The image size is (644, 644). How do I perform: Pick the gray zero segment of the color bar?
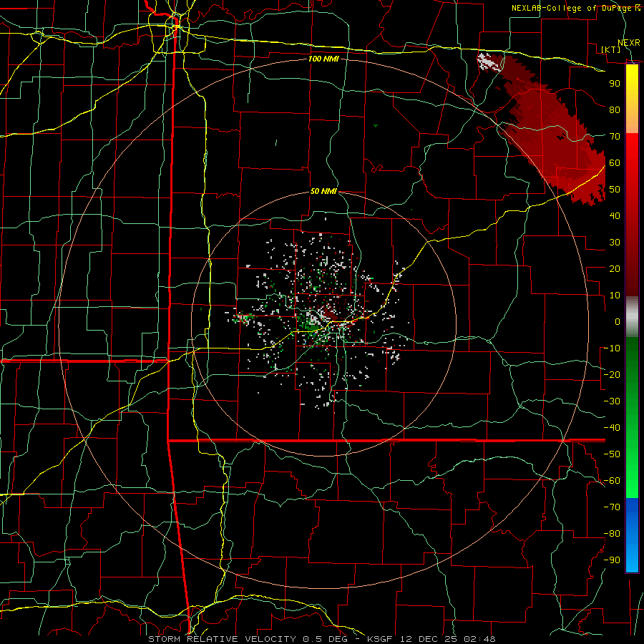pos(632,317)
